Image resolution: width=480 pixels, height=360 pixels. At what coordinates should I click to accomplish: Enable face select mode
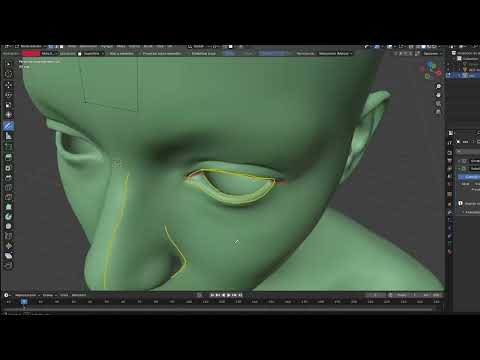62,46
